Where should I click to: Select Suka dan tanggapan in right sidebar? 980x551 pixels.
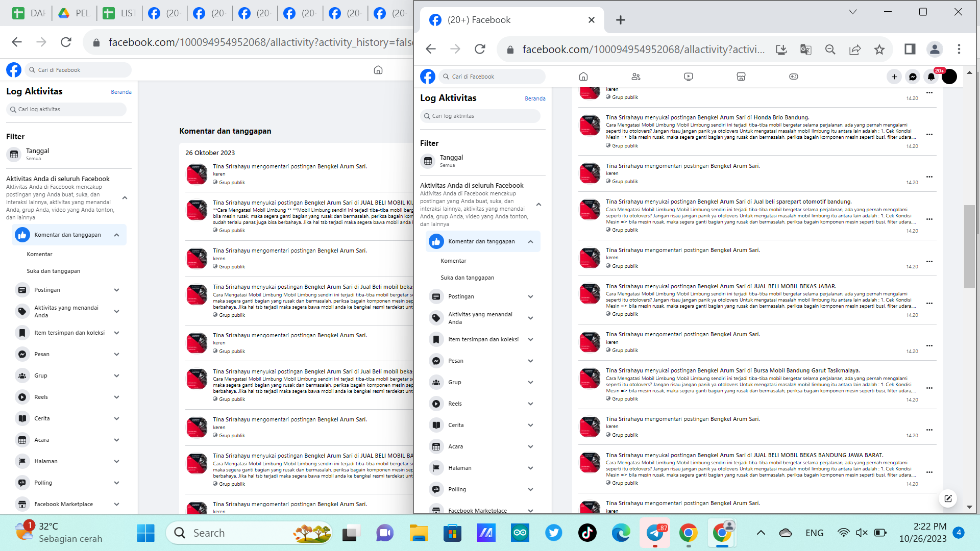click(467, 278)
